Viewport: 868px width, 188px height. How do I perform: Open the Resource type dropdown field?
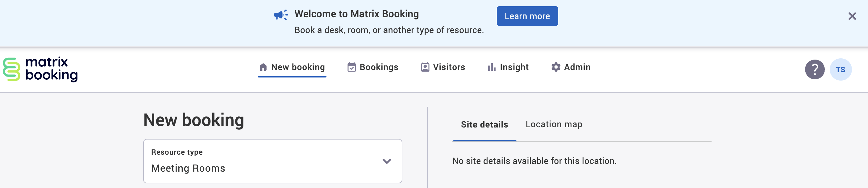[263, 161]
